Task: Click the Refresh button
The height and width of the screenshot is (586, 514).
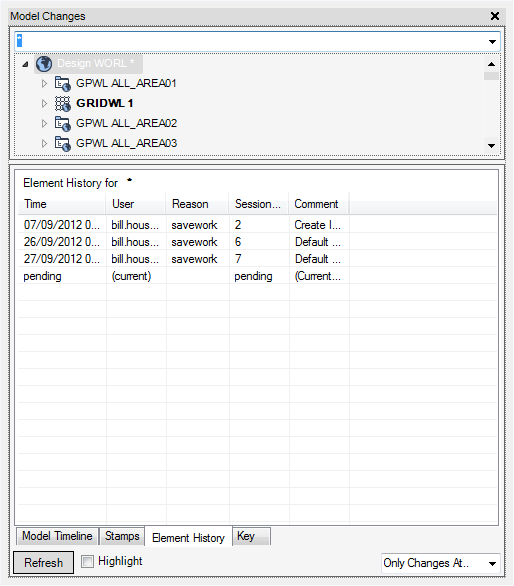Action: tap(43, 562)
